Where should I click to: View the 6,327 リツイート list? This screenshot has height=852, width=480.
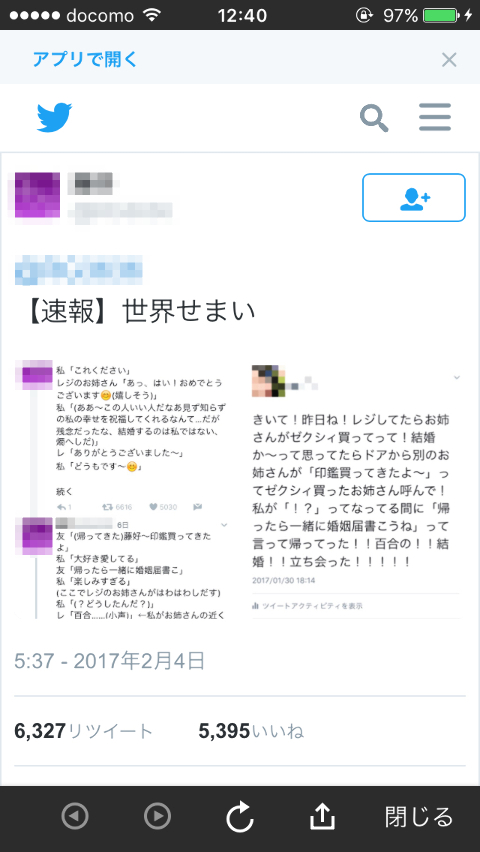pos(84,731)
